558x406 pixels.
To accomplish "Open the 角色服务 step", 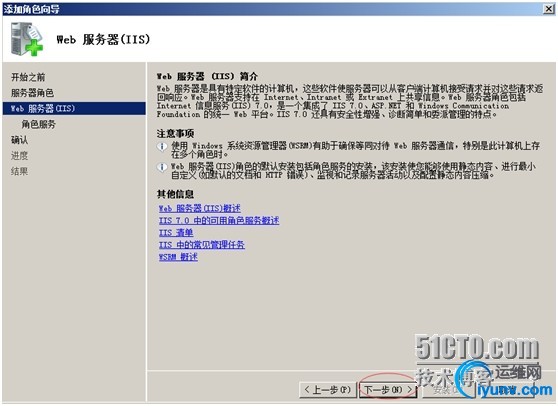I will point(39,124).
